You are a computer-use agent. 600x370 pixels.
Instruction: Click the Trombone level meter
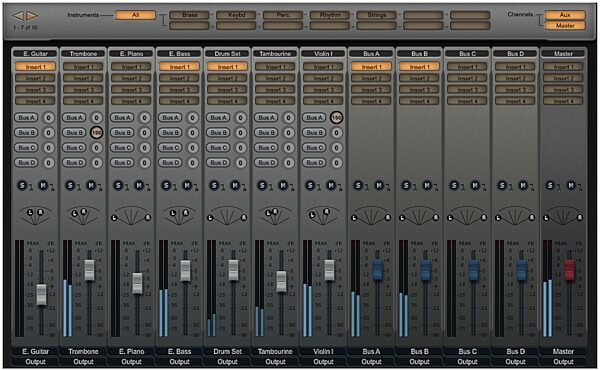click(x=68, y=288)
